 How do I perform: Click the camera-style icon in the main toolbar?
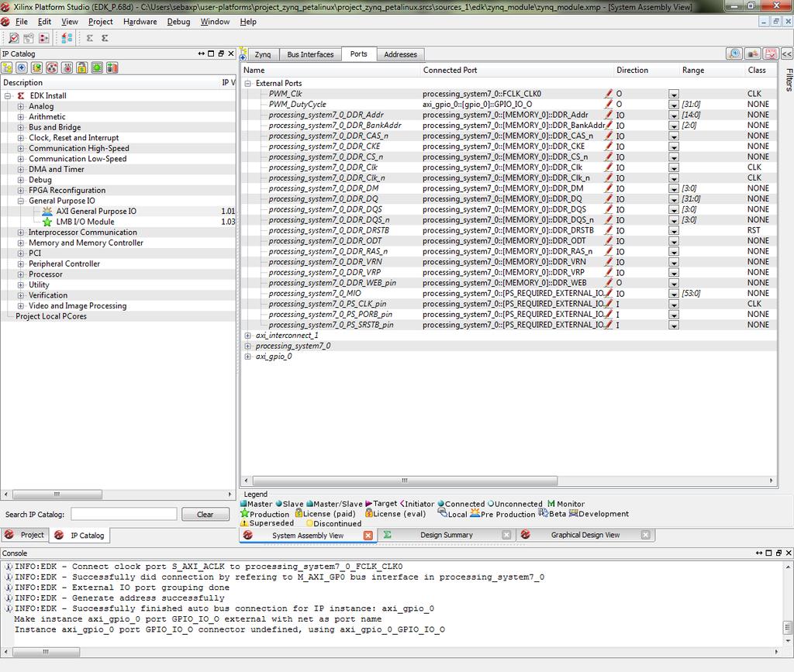(29, 38)
